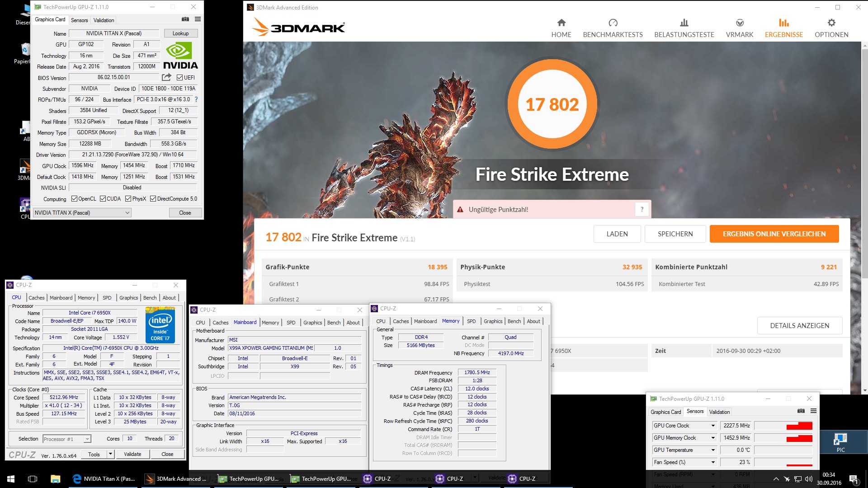This screenshot has height=488, width=868.
Task: Open Caches tab in CPU window
Action: [x=36, y=298]
